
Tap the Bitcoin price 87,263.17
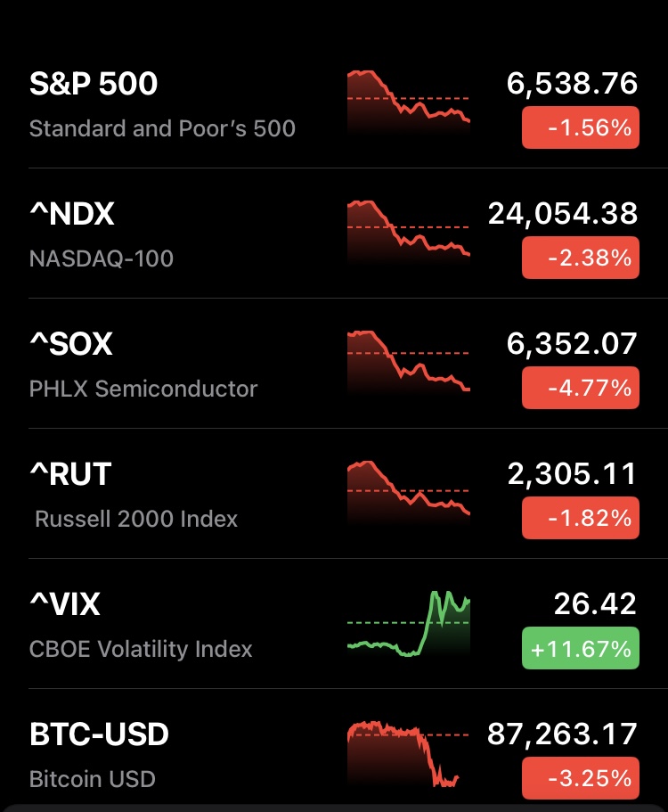pos(562,734)
